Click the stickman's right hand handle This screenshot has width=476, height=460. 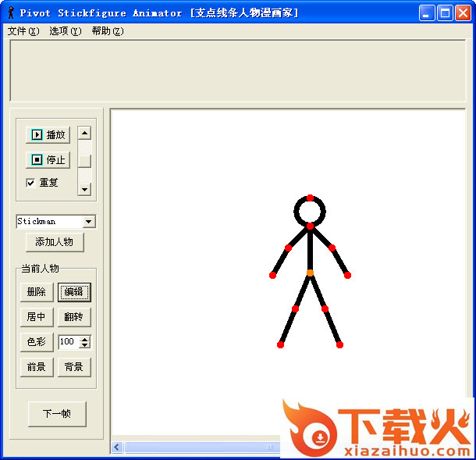click(x=347, y=275)
